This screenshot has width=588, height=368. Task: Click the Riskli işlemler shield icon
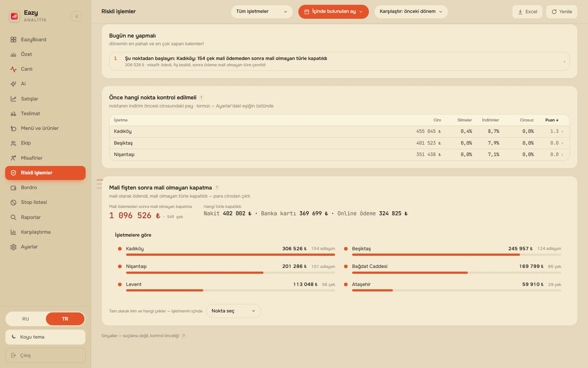[x=14, y=173]
